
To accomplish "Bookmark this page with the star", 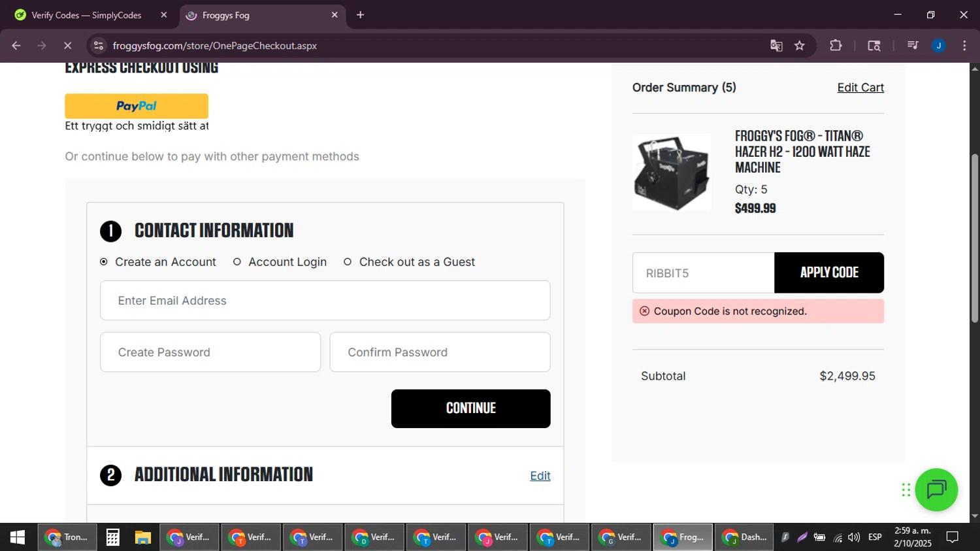I will (800, 46).
